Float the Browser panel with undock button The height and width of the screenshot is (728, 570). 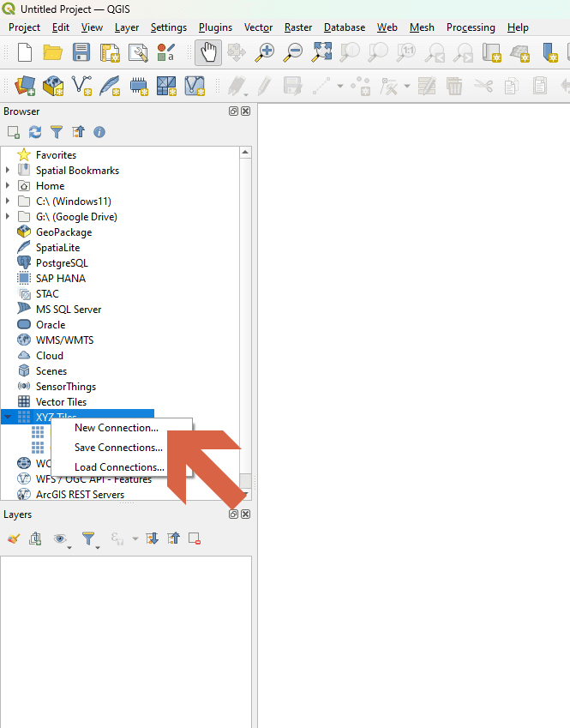pyautogui.click(x=233, y=111)
